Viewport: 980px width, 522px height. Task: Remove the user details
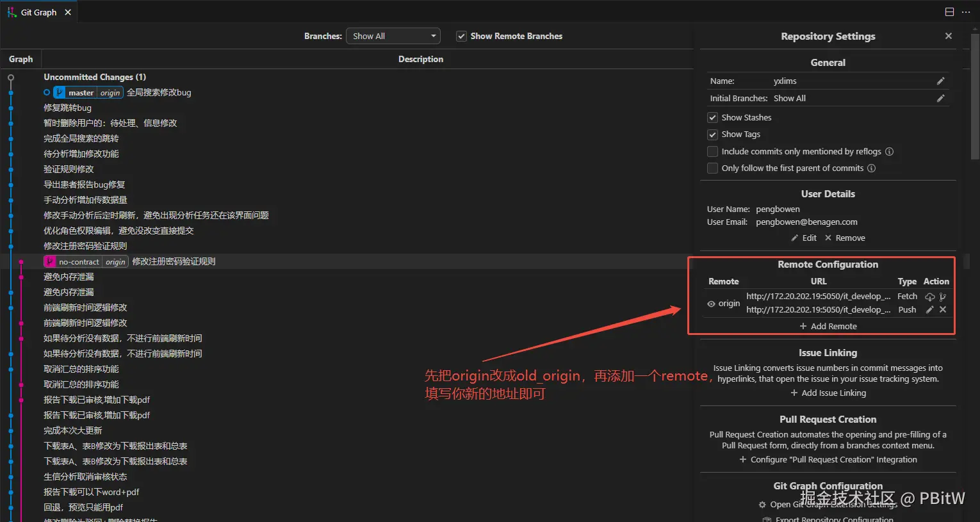pos(845,238)
